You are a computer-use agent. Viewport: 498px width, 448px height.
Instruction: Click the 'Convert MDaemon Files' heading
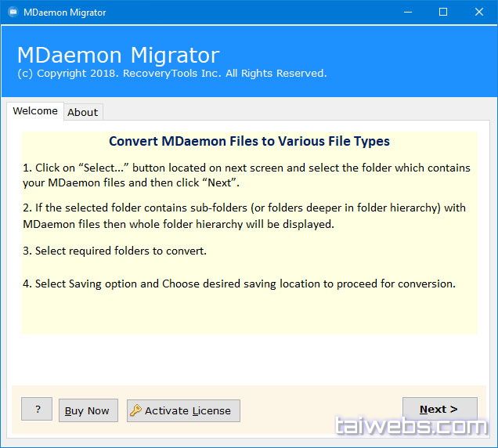click(x=249, y=142)
